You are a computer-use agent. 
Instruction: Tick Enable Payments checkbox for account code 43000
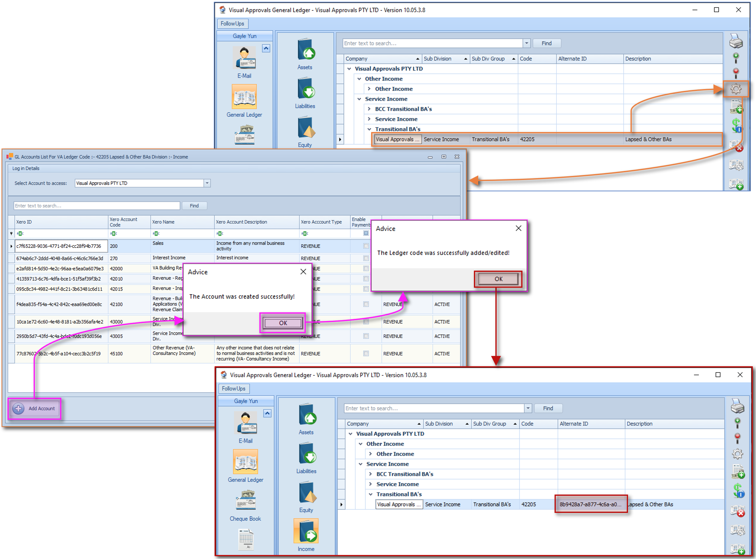point(366,322)
